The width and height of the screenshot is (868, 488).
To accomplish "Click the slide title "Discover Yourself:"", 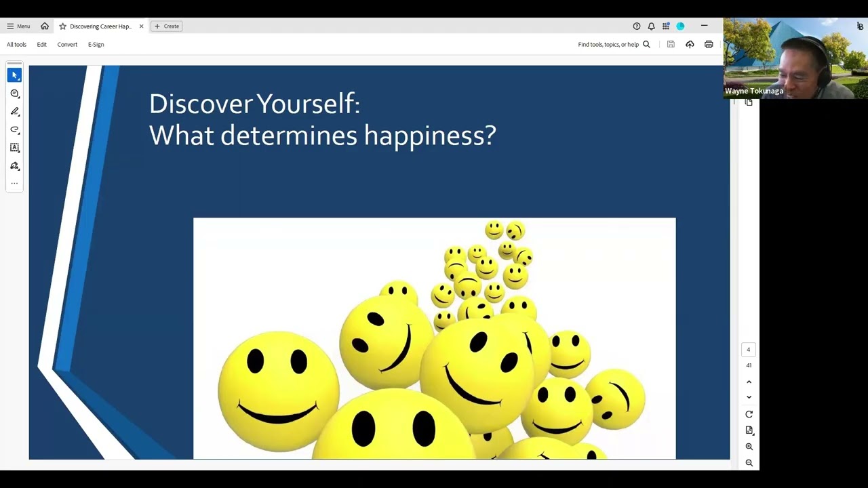I will tap(254, 104).
